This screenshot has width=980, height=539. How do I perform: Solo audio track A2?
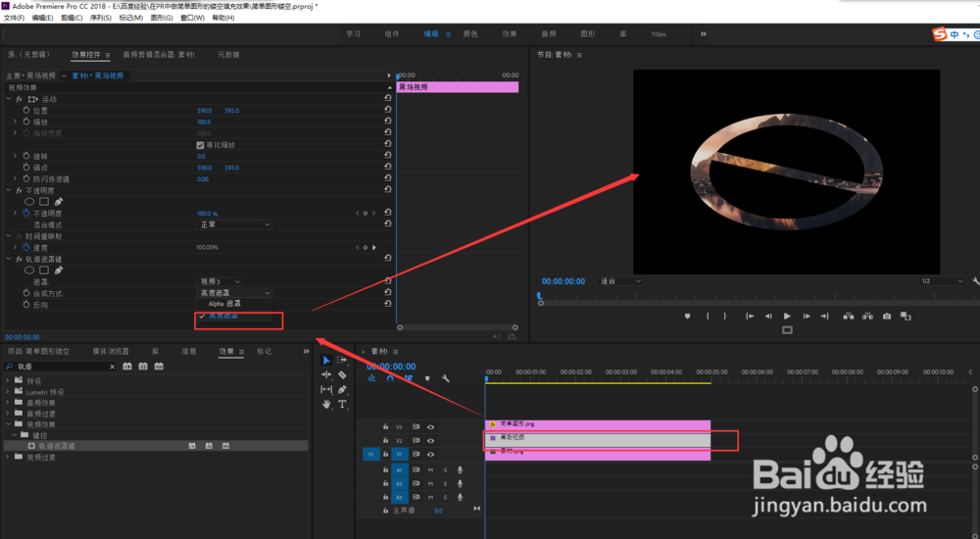point(446,483)
